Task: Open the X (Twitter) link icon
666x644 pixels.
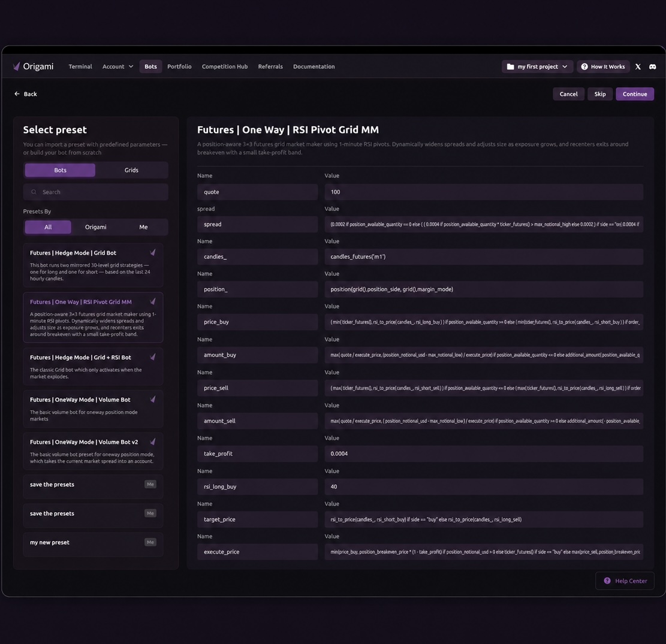Action: (x=638, y=66)
